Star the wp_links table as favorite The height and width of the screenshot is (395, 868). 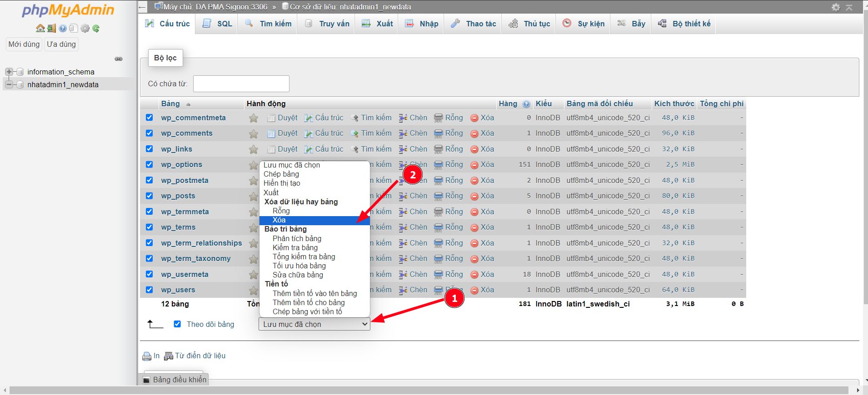click(254, 149)
